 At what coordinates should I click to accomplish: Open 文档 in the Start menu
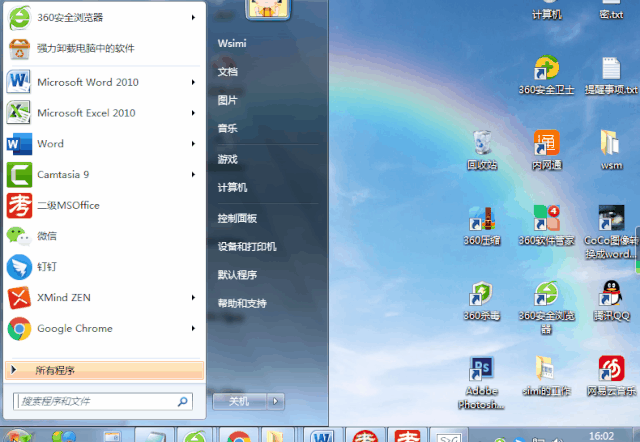(x=227, y=72)
